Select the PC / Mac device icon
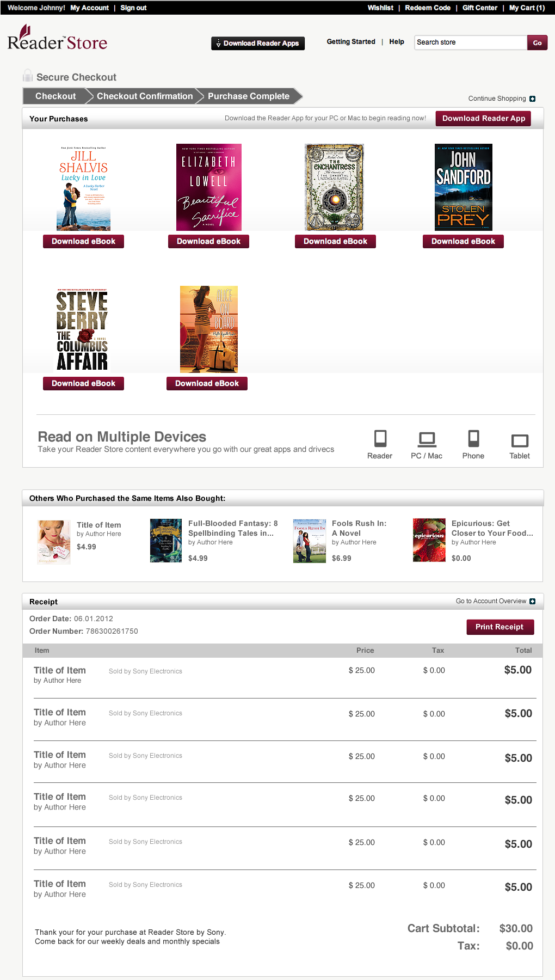 (427, 439)
